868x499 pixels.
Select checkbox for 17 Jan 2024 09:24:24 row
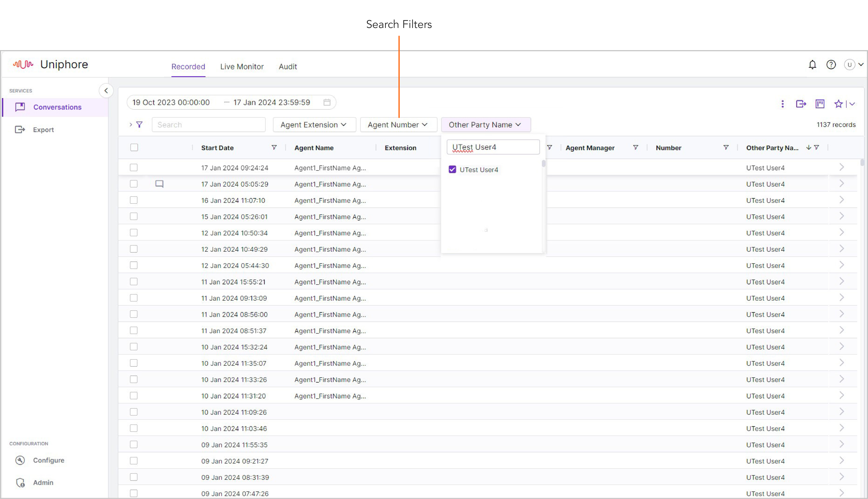coord(134,167)
